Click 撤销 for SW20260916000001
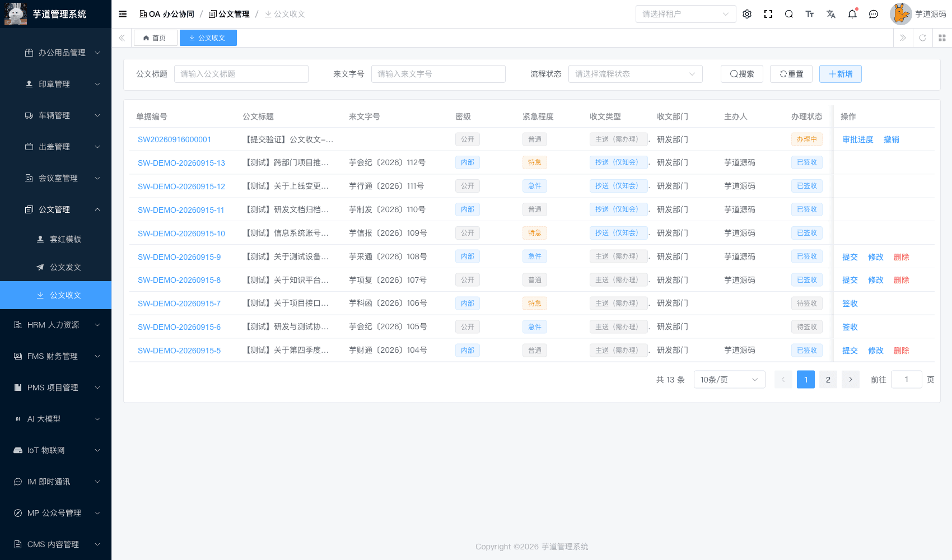This screenshot has height=560, width=952. tap(891, 139)
